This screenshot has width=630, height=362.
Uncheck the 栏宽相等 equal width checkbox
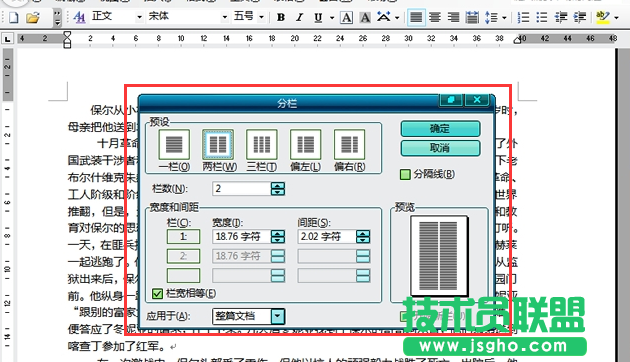click(158, 294)
